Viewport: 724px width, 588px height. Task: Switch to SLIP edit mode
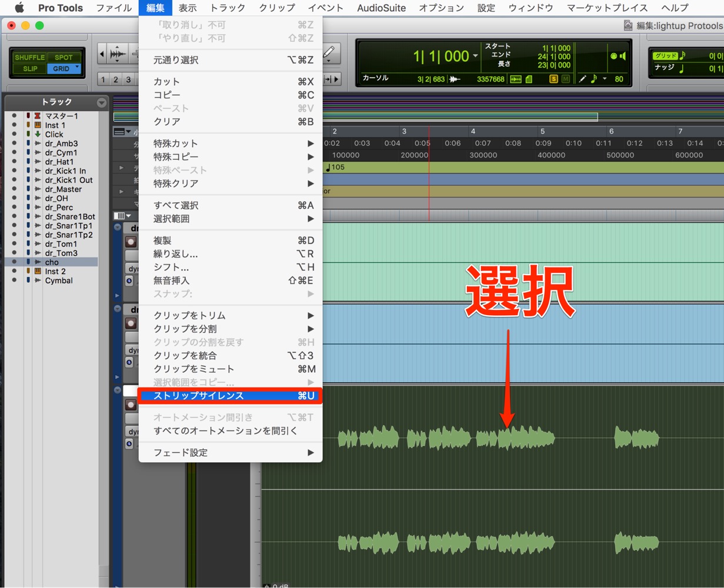click(x=29, y=69)
